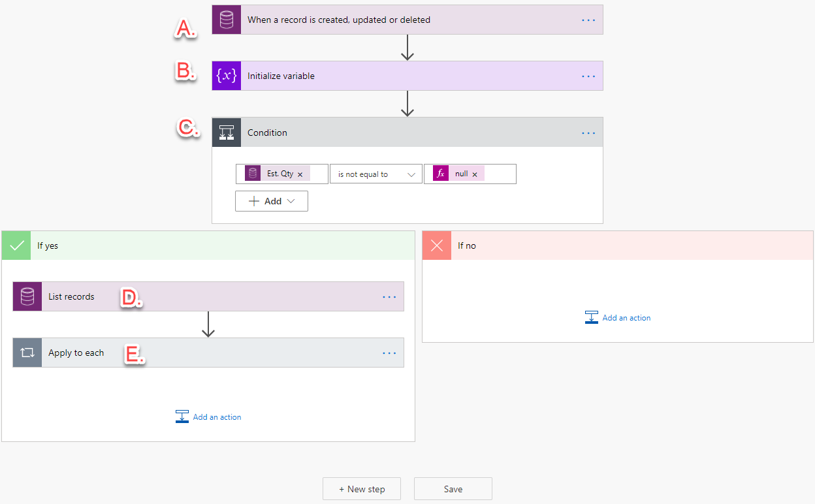The image size is (815, 504).
Task: Select the Initialize variable {x} icon
Action: pyautogui.click(x=226, y=76)
